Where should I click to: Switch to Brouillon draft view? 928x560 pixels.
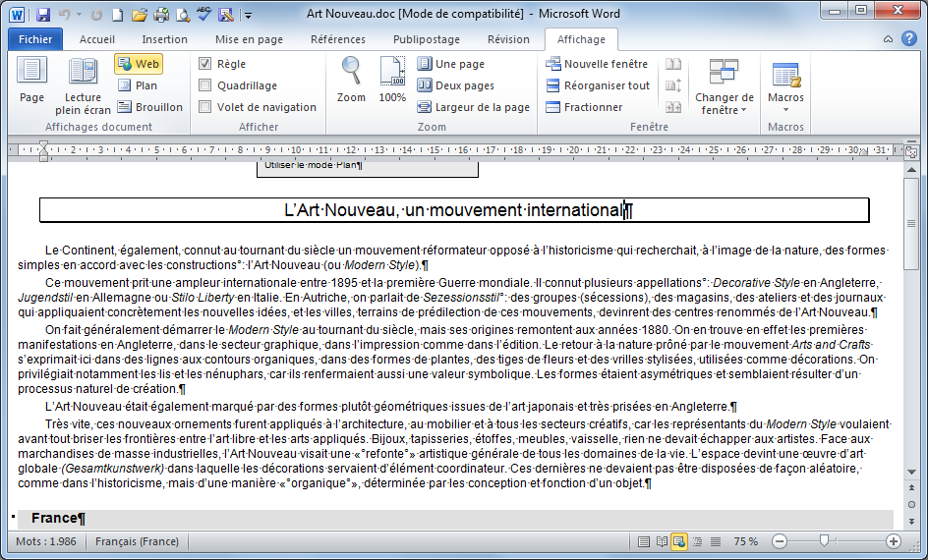[149, 107]
